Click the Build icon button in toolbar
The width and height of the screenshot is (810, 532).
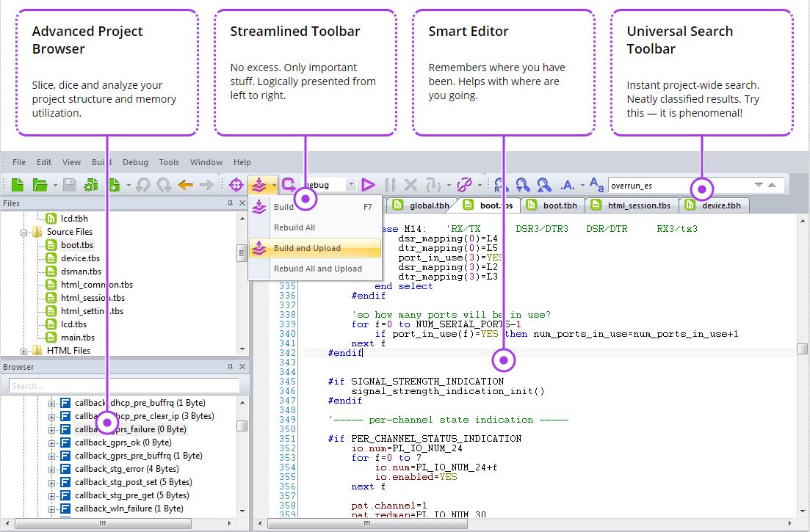258,185
